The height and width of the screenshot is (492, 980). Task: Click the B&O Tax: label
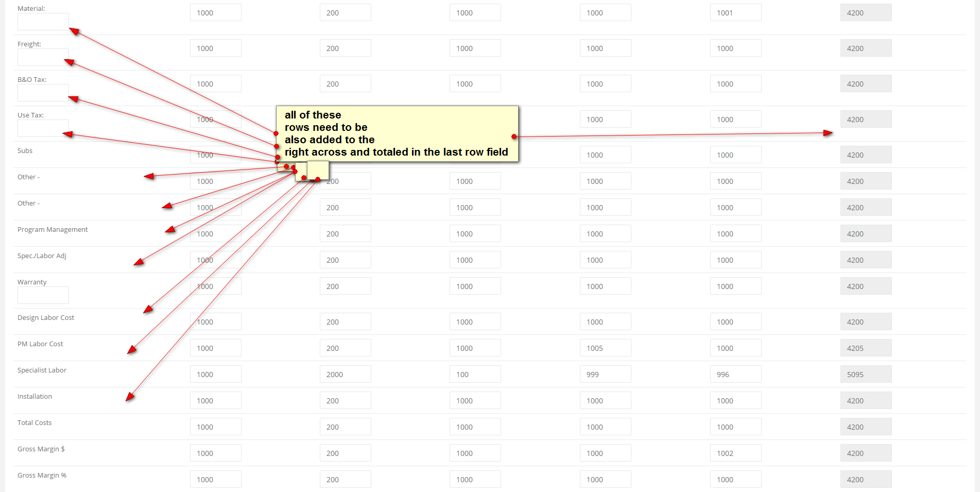(x=32, y=80)
